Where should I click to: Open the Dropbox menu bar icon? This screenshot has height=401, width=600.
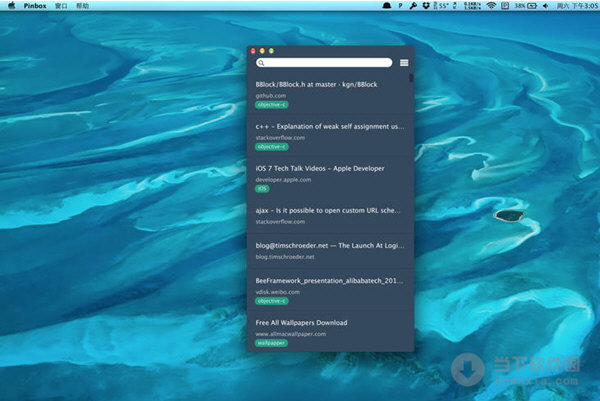tap(426, 5)
